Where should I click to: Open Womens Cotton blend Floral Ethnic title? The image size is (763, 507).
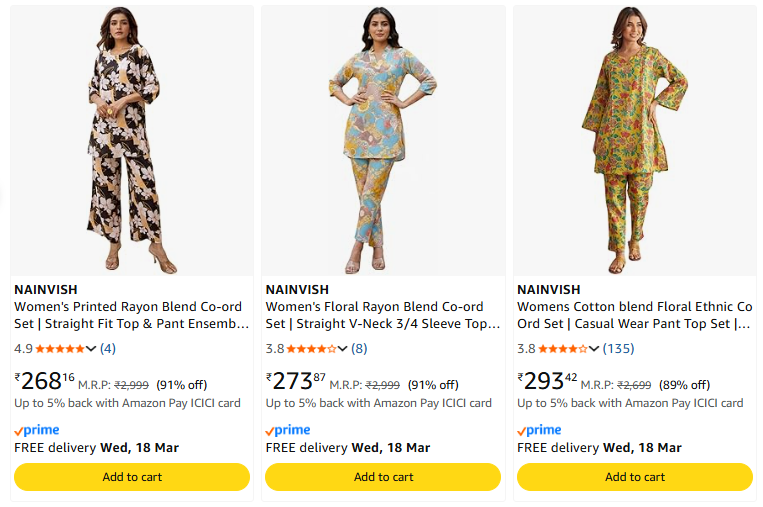[x=634, y=315]
